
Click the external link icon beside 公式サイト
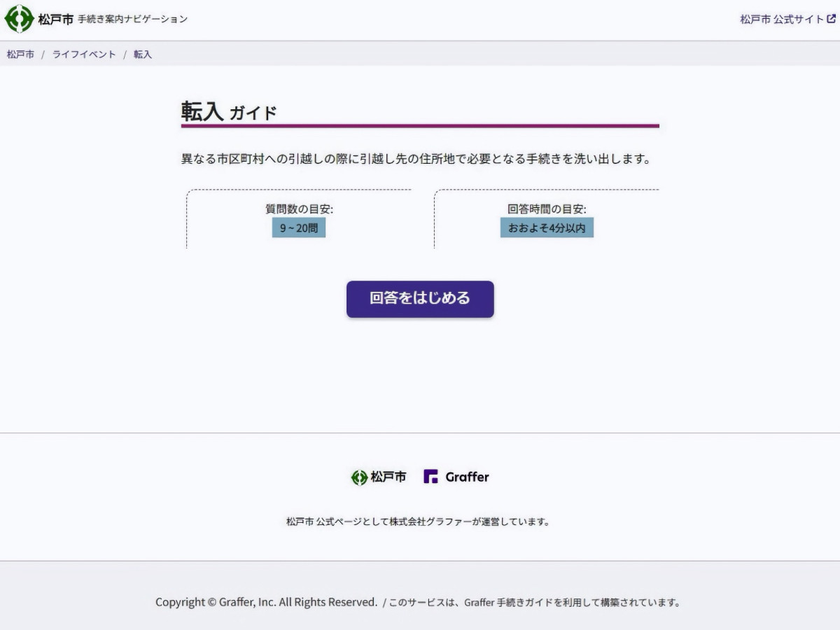(x=831, y=20)
